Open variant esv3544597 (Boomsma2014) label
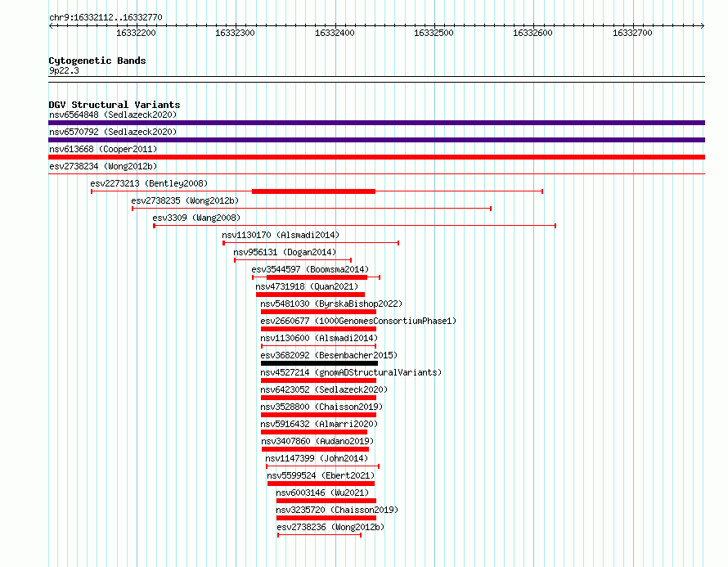The width and height of the screenshot is (728, 567). tap(310, 269)
